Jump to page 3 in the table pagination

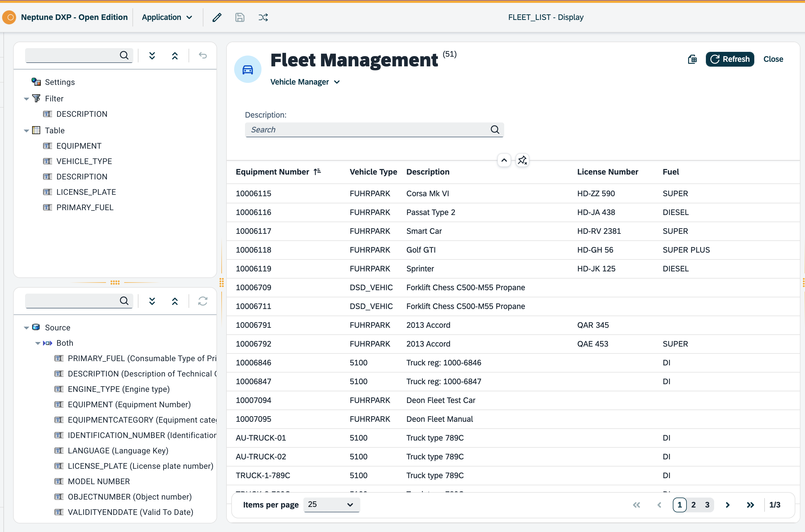click(x=707, y=505)
